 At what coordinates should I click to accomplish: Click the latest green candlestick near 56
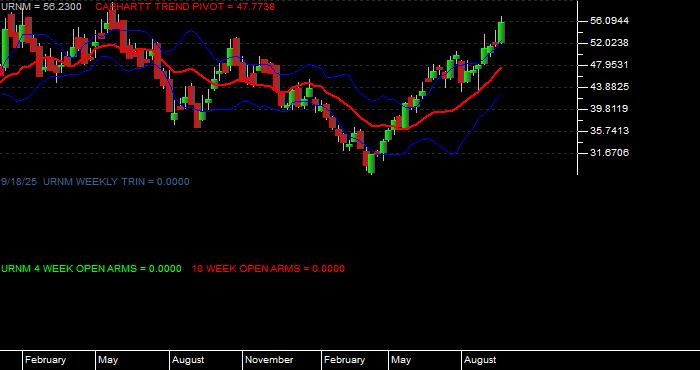pos(501,32)
